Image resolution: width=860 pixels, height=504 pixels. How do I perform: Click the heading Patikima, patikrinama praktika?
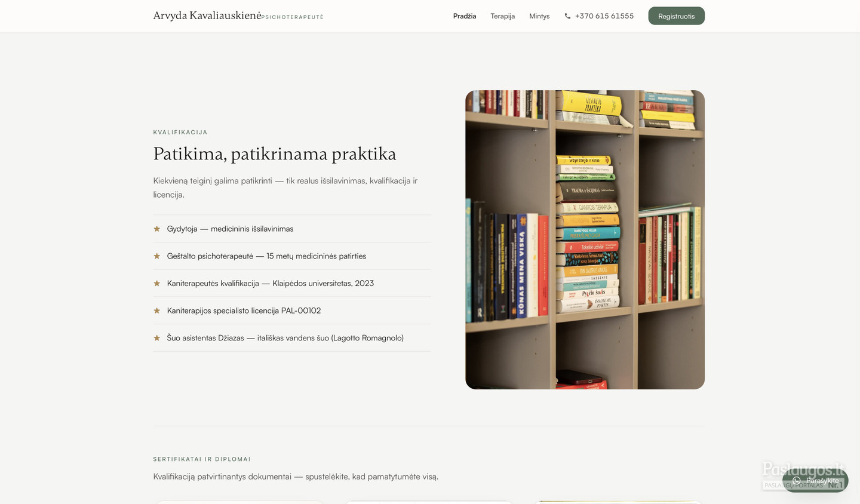pyautogui.click(x=275, y=154)
